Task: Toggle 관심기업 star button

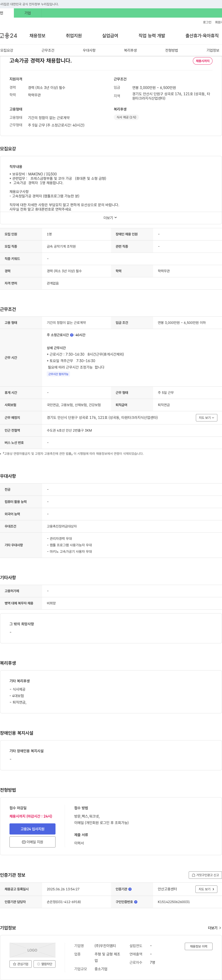Action: [x=21, y=964]
